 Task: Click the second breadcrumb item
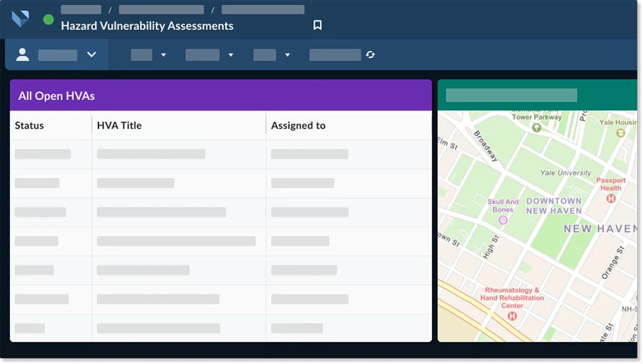point(162,9)
